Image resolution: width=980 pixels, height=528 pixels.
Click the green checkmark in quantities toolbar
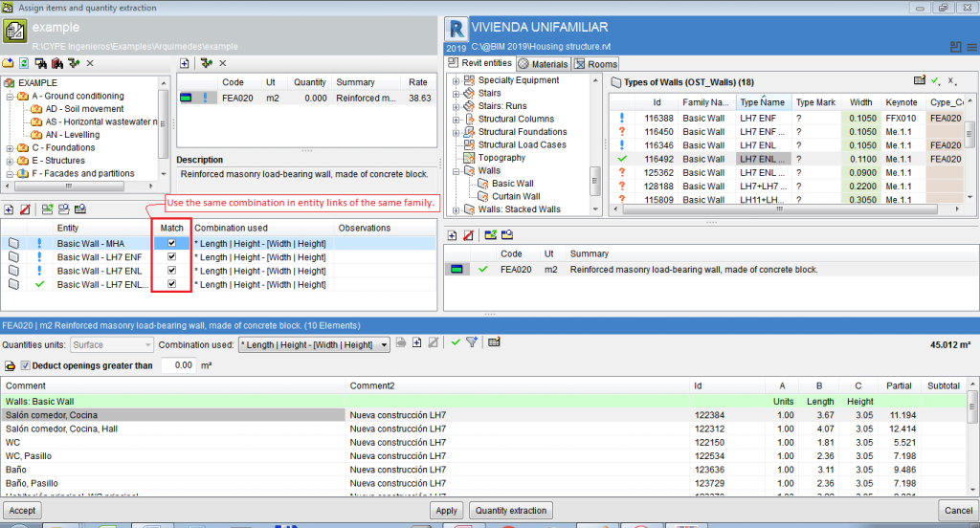[456, 342]
